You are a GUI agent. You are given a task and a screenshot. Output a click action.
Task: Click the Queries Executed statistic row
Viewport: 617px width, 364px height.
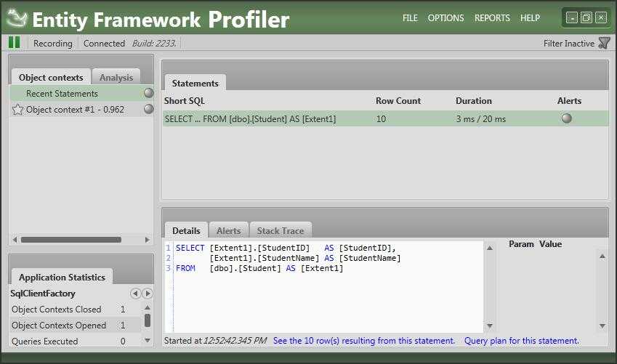pyautogui.click(x=75, y=341)
